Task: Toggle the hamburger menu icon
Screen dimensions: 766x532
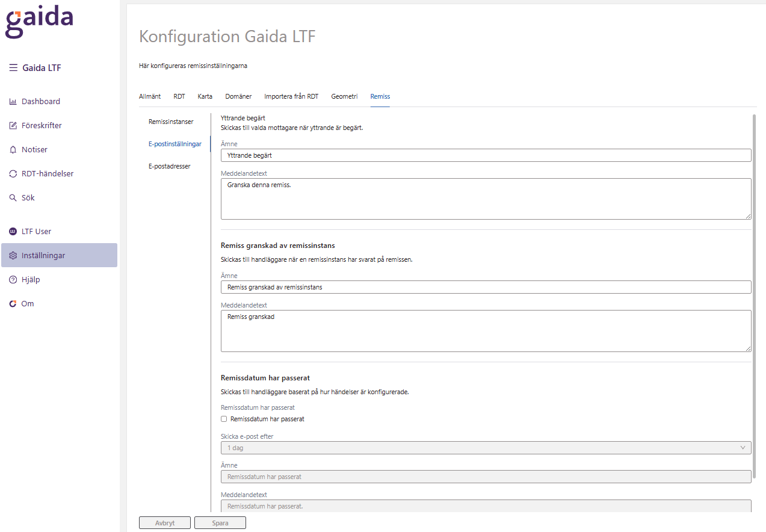Action: (13, 68)
